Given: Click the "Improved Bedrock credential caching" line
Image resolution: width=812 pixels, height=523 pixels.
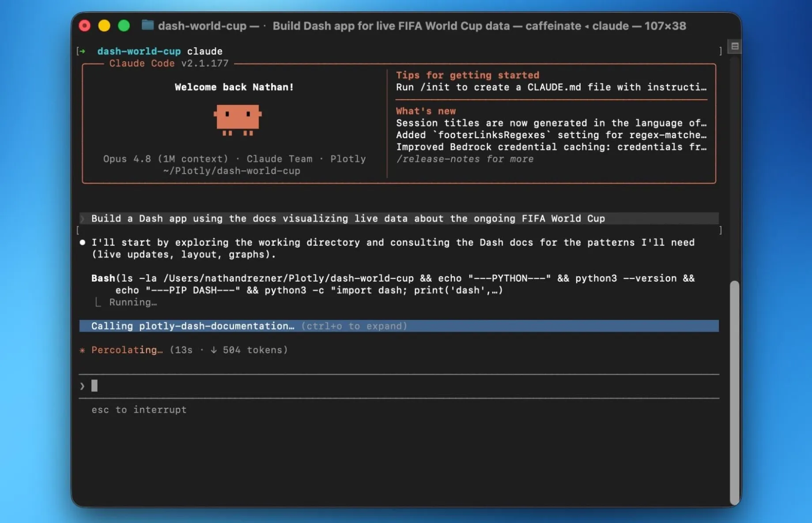Looking at the screenshot, I should (551, 147).
